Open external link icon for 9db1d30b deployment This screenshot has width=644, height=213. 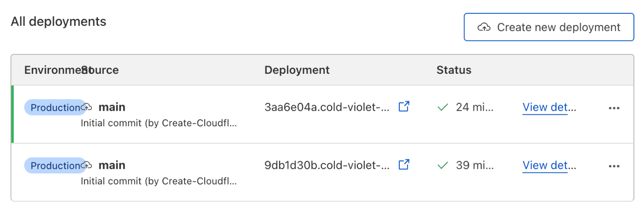(x=403, y=165)
